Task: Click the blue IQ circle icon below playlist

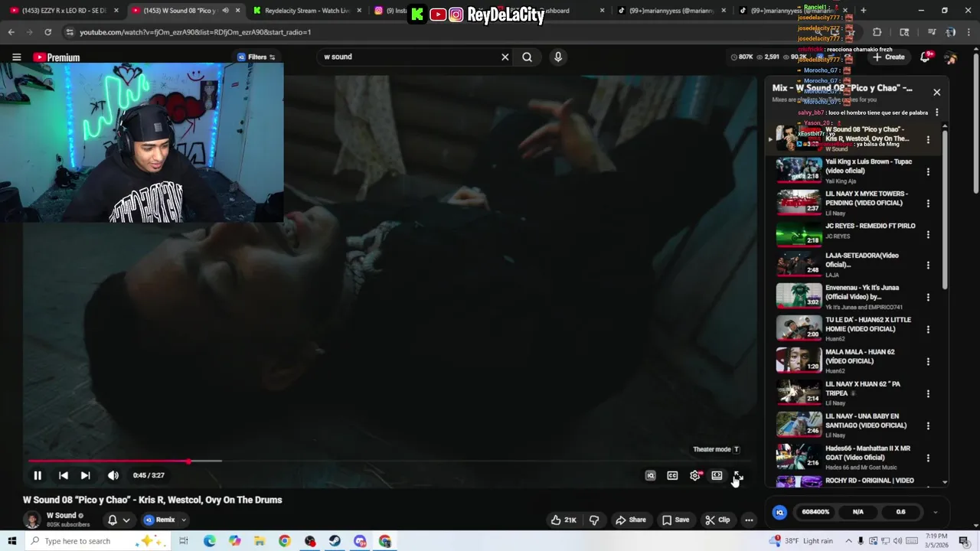Action: [779, 512]
